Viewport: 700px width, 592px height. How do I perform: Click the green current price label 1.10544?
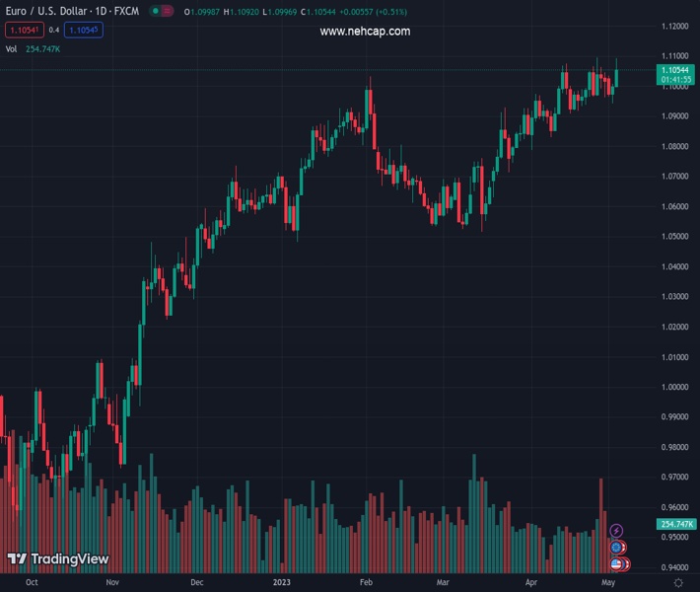675,71
